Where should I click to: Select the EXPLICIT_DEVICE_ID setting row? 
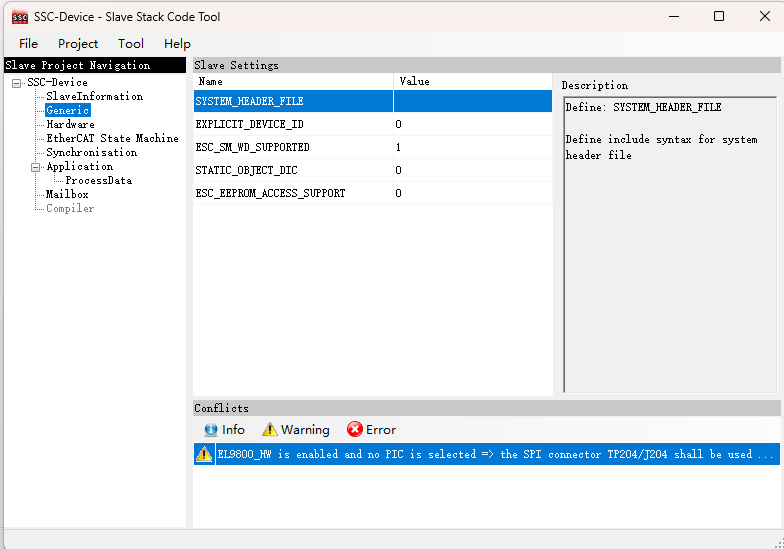pos(372,124)
